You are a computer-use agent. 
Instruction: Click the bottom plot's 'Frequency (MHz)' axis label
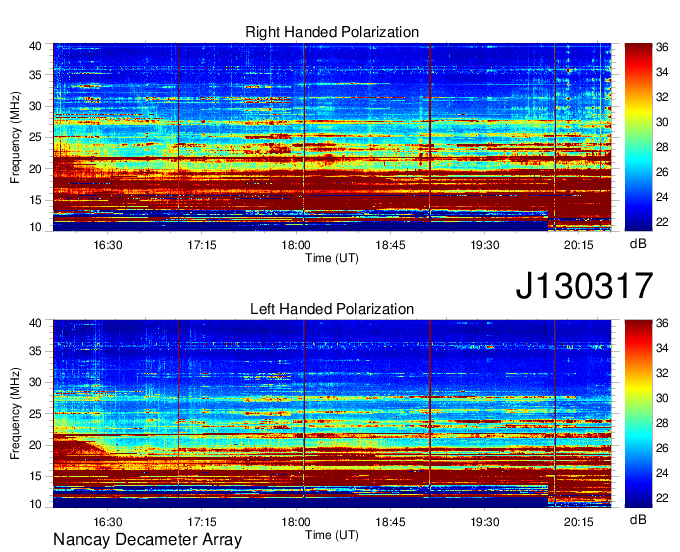15,414
